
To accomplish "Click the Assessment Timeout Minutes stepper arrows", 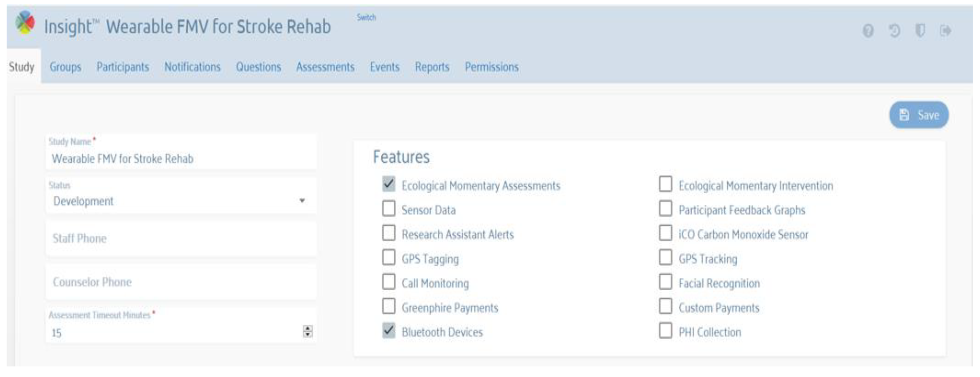I will pos(307,332).
